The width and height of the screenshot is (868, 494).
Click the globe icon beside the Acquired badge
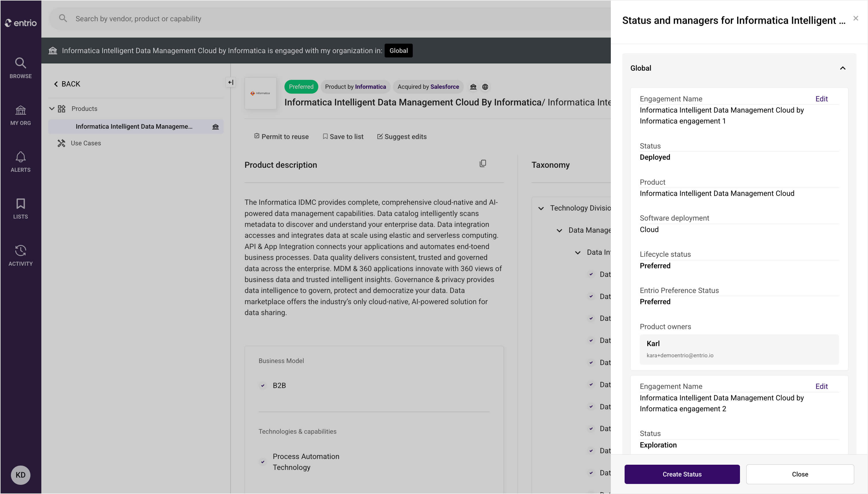[x=485, y=87]
